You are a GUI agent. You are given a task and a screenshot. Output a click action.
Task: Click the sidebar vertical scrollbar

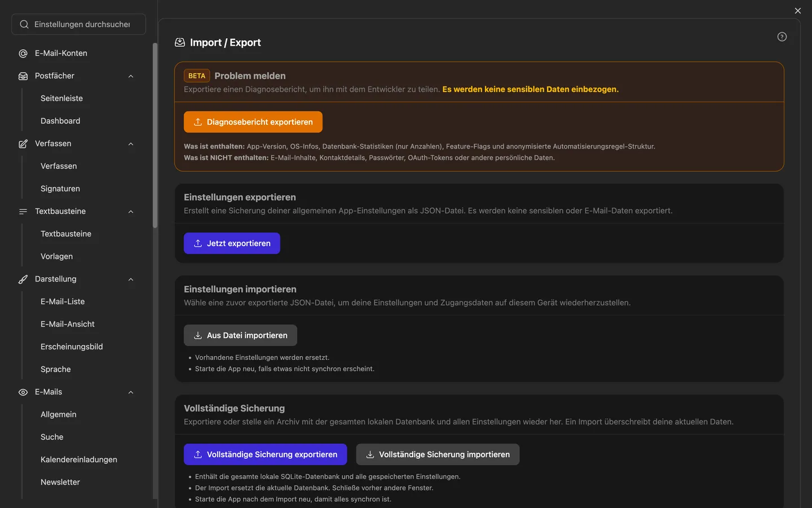(155, 135)
